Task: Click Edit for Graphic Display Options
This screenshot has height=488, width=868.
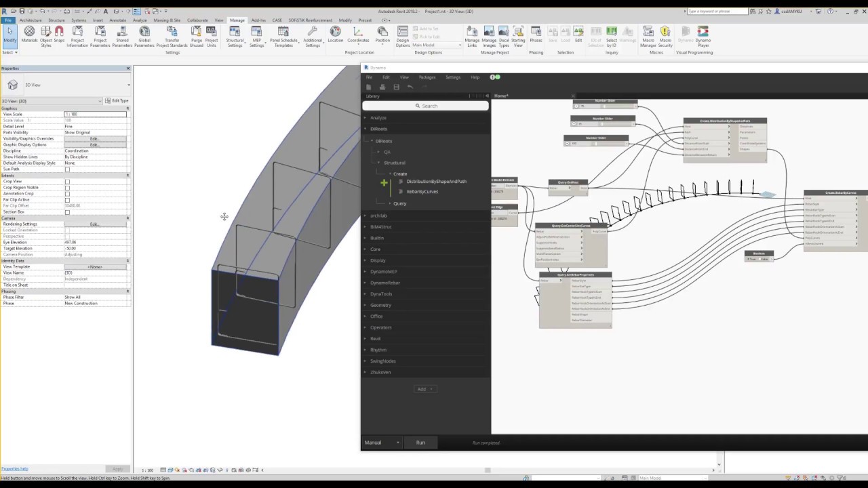Action: 95,145
